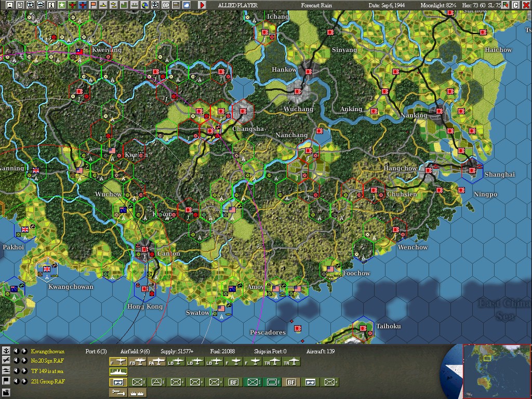The width and height of the screenshot is (532, 399).
Task: Previous air group before No.20 Sqn RAF
Action: click(x=16, y=361)
